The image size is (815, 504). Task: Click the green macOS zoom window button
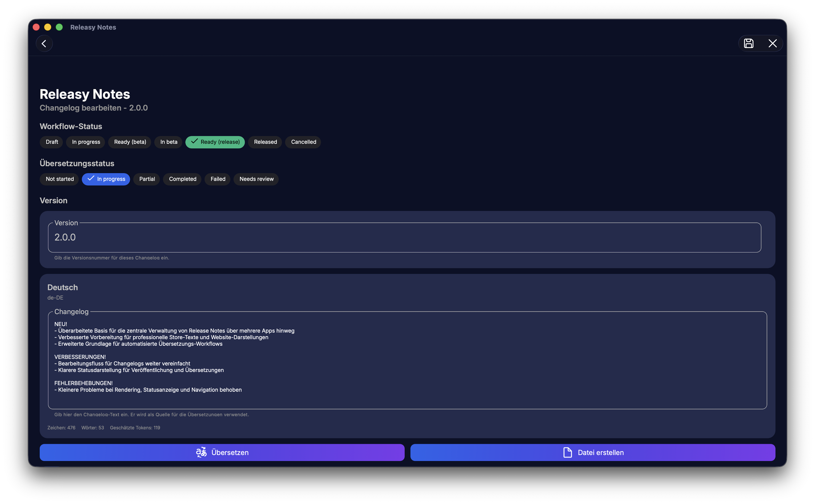pos(59,27)
